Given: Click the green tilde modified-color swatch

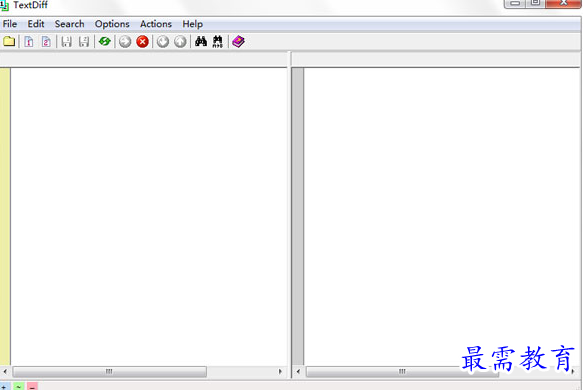Looking at the screenshot, I should click(x=19, y=386).
